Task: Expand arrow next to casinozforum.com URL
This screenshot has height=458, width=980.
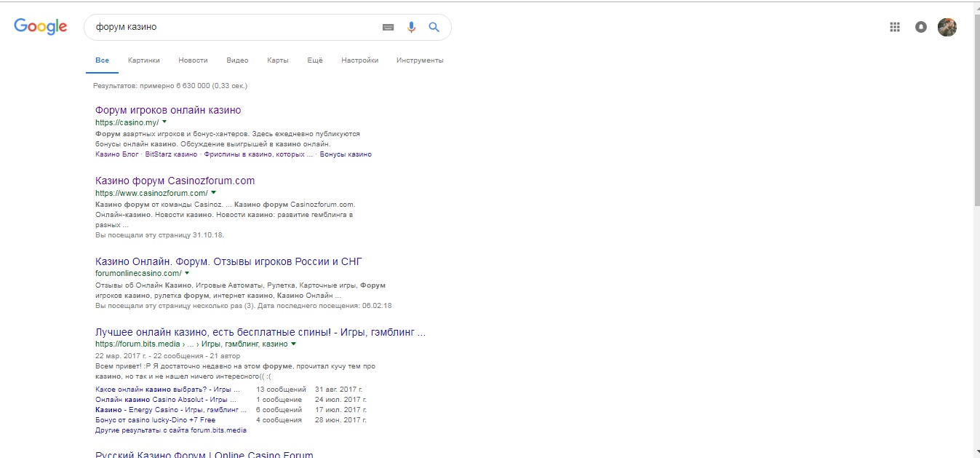Action: (x=214, y=193)
